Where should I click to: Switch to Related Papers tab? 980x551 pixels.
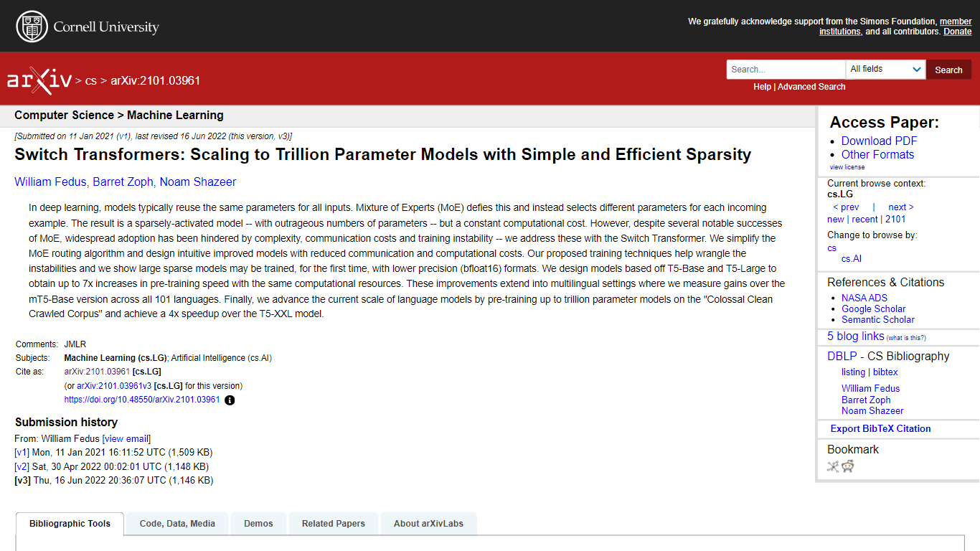point(334,524)
